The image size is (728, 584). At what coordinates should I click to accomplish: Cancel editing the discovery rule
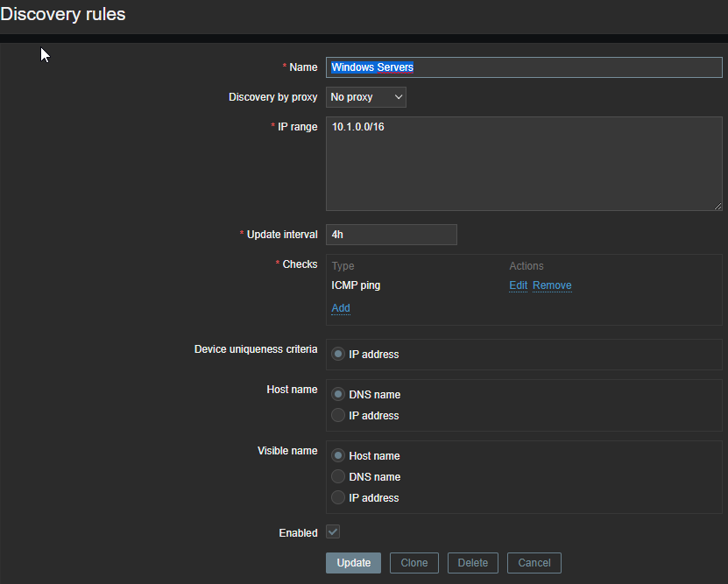[534, 563]
